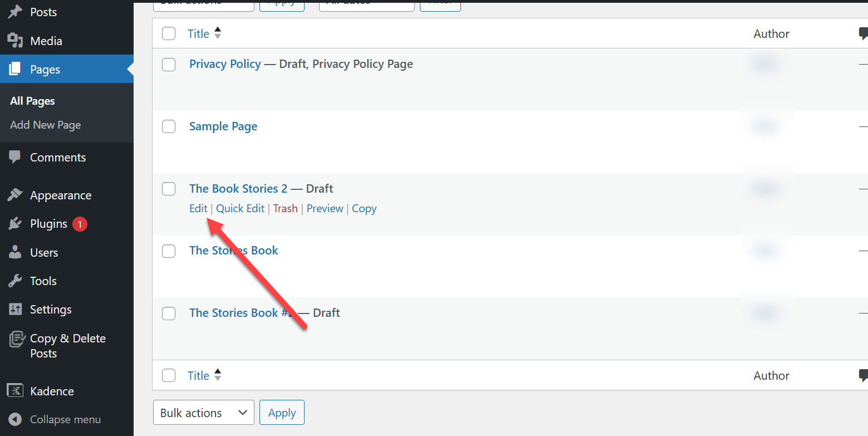Click the Plugins update count badge
Viewport: 868px width, 436px height.
click(x=80, y=224)
